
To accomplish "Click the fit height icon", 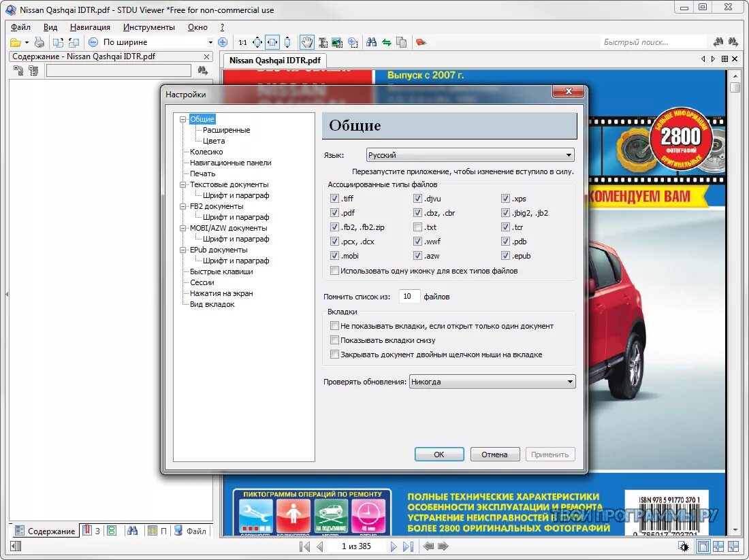I will click(287, 42).
